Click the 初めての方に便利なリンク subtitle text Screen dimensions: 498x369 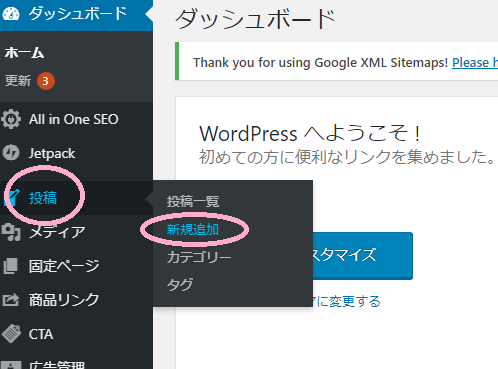pyautogui.click(x=347, y=157)
